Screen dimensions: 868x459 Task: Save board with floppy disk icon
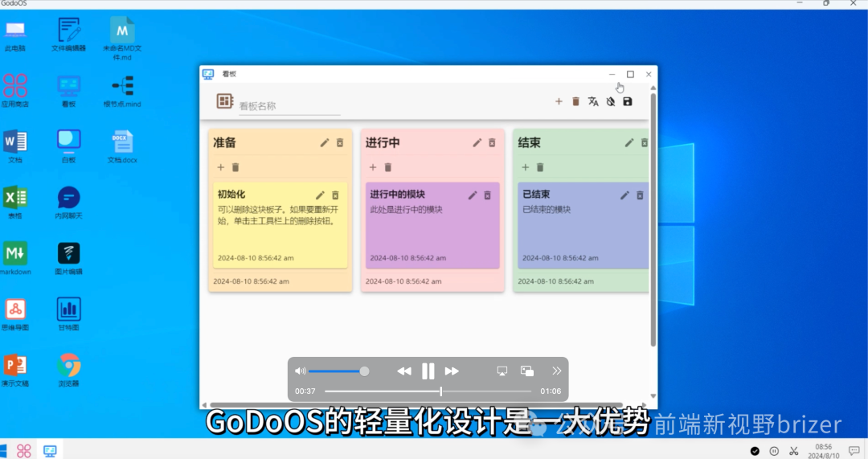pyautogui.click(x=627, y=101)
